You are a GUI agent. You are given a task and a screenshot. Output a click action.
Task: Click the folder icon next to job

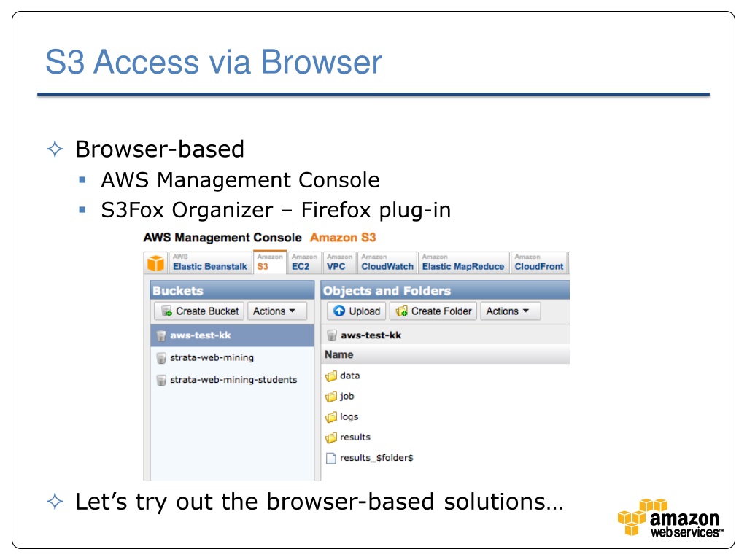[x=331, y=397]
